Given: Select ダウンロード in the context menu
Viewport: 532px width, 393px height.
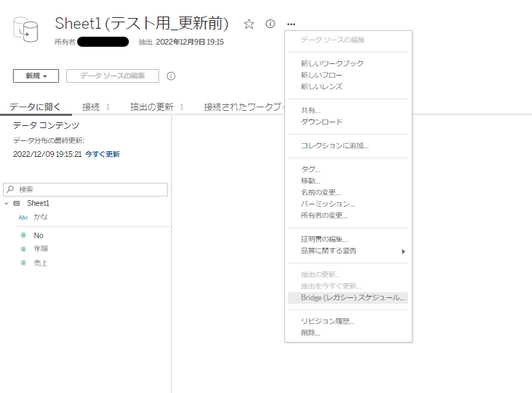Looking at the screenshot, I should (321, 122).
